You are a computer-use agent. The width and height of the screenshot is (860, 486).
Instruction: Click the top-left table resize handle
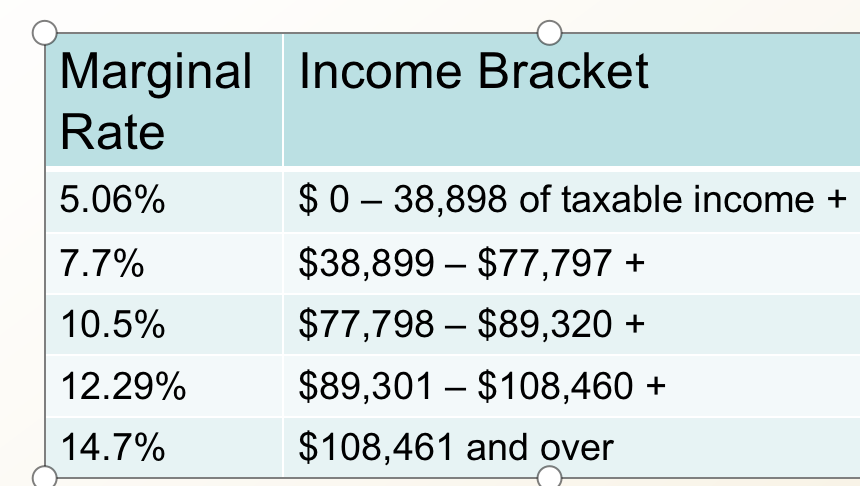tap(45, 33)
